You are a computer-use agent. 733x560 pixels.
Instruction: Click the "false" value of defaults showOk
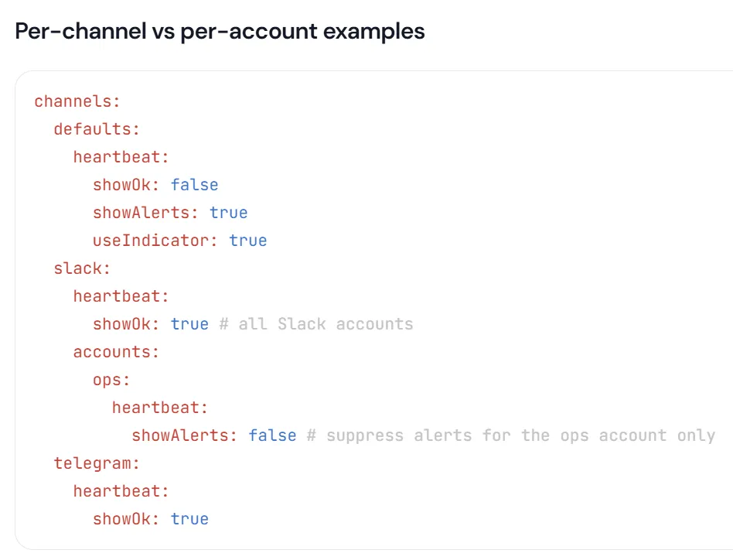194,185
